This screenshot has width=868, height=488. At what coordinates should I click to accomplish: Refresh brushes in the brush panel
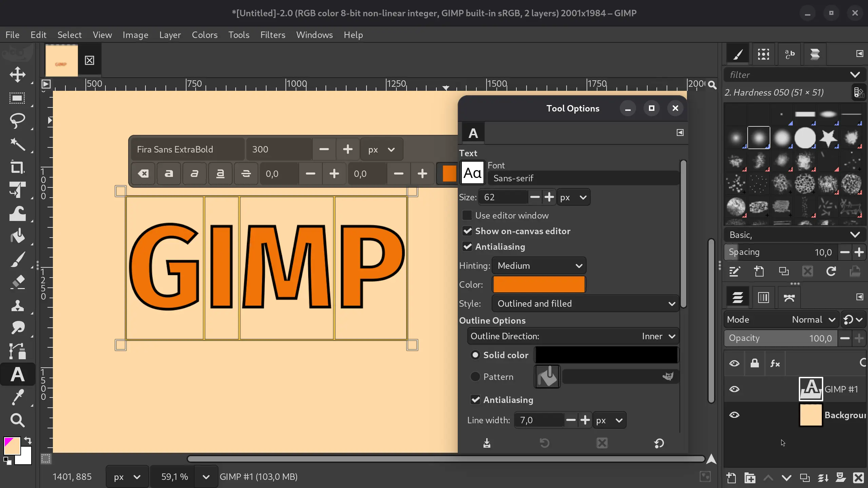tap(831, 271)
